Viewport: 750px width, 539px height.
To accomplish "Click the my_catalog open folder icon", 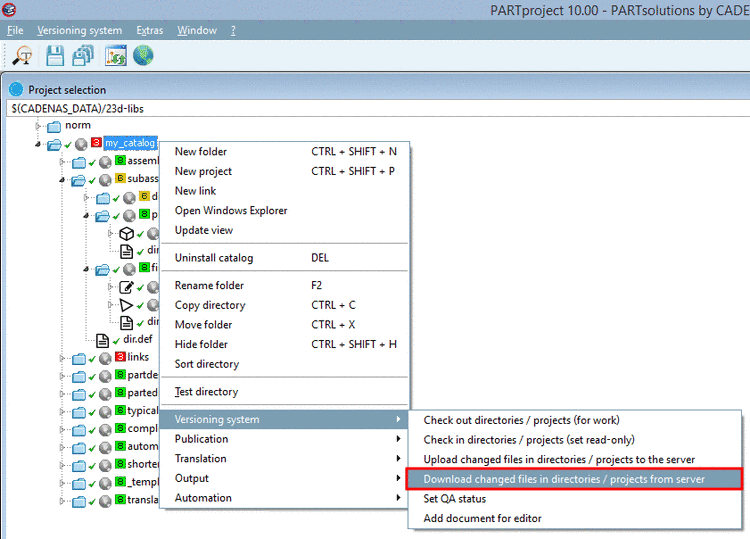I will [x=54, y=144].
